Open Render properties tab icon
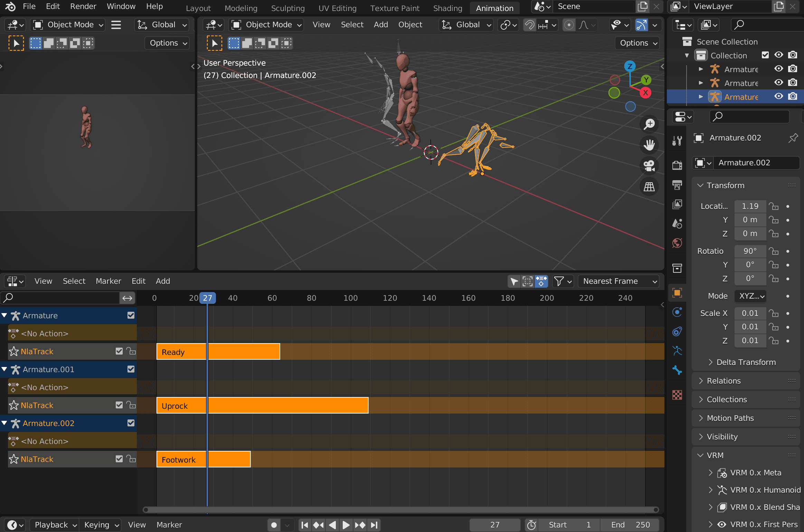This screenshot has width=804, height=532. pyautogui.click(x=677, y=165)
